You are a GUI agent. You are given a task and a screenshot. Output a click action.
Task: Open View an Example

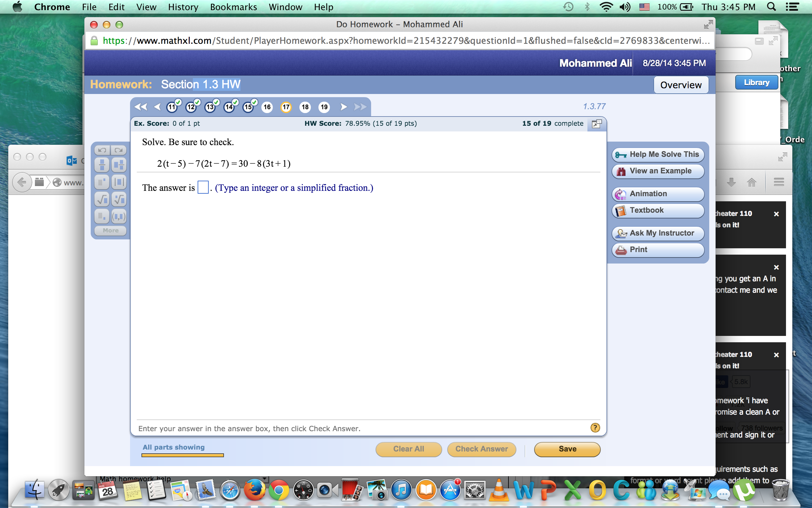point(658,171)
